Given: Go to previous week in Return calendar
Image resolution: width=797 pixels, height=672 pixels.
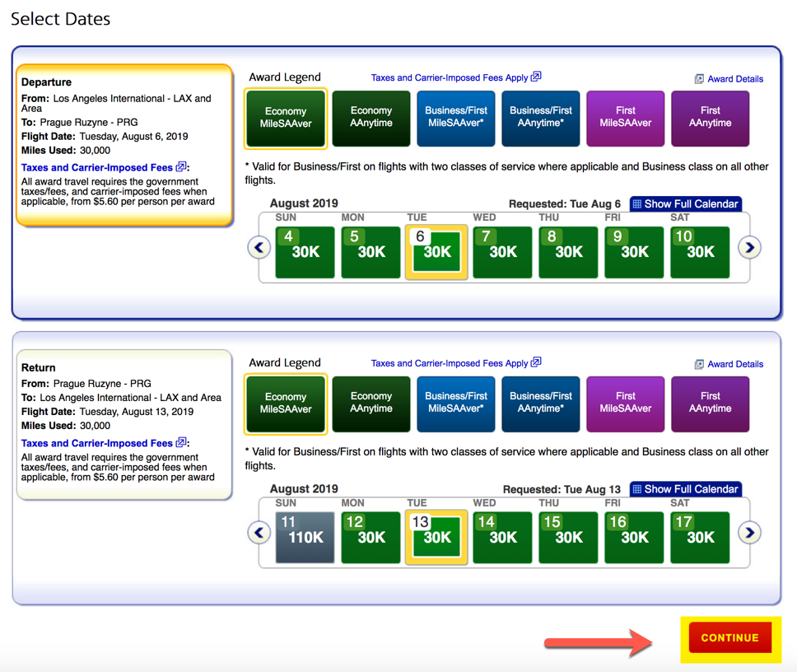Looking at the screenshot, I should [259, 533].
